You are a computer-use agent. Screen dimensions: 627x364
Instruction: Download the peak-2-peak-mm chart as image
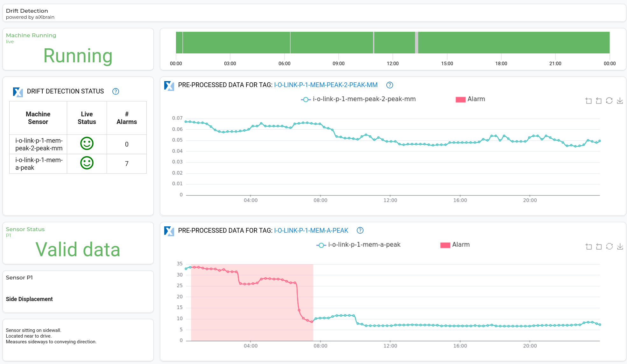(x=620, y=101)
